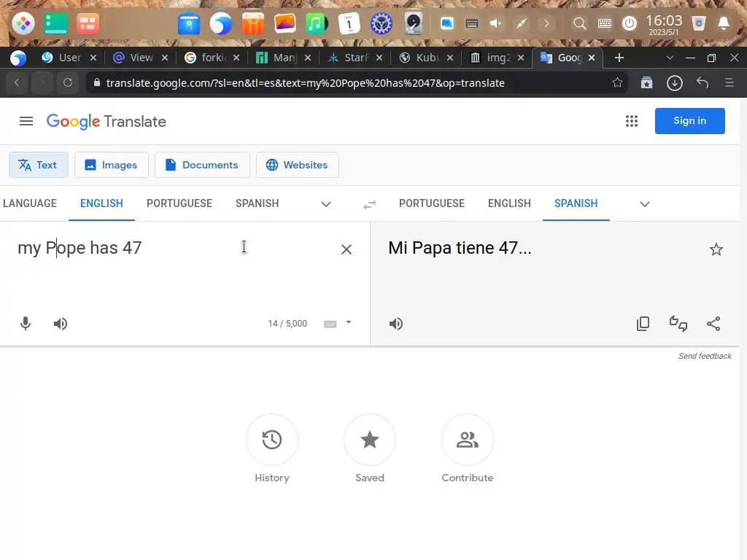Switch to Documents translation
747x560 pixels.
pos(202,165)
